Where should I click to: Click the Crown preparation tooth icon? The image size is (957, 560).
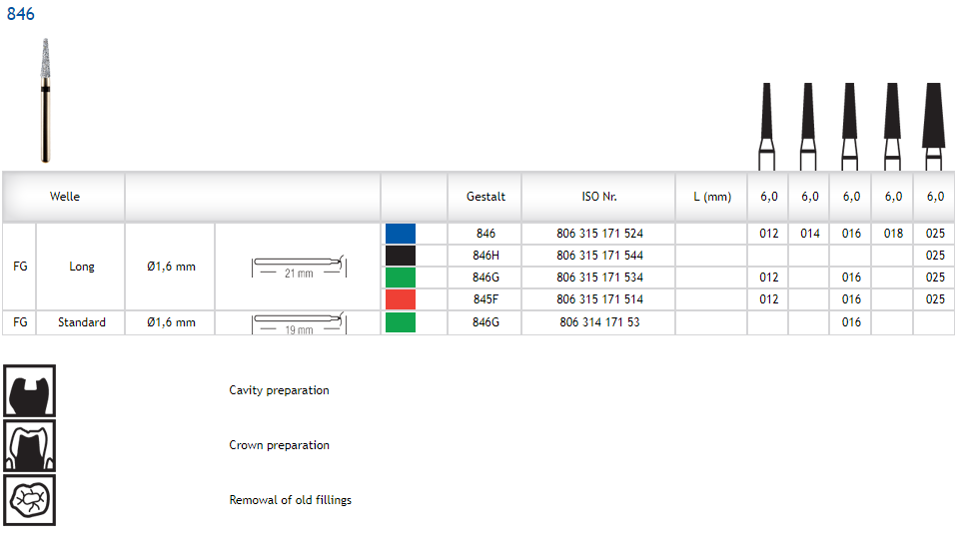[x=30, y=445]
